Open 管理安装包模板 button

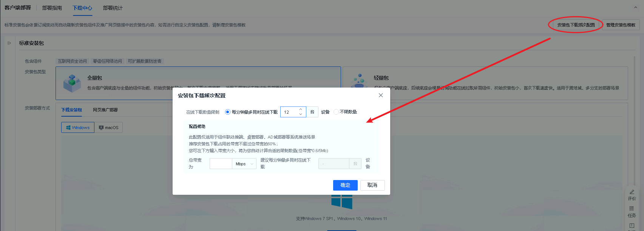click(x=621, y=25)
